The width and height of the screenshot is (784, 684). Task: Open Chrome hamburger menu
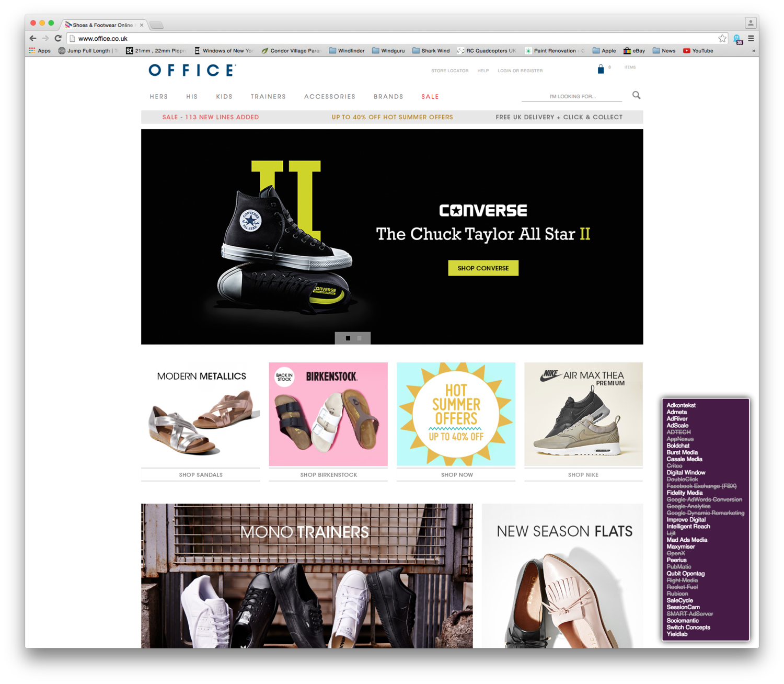click(x=751, y=38)
